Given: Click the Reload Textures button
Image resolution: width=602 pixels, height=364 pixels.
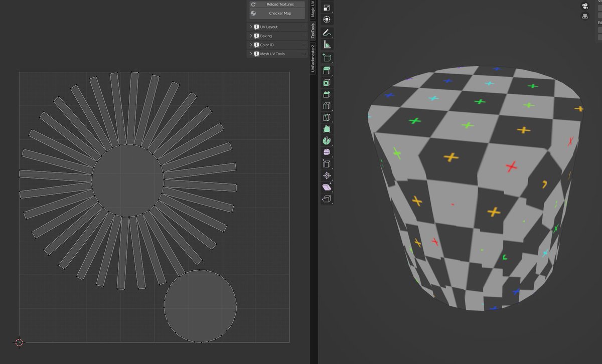Looking at the screenshot, I should [x=277, y=4].
